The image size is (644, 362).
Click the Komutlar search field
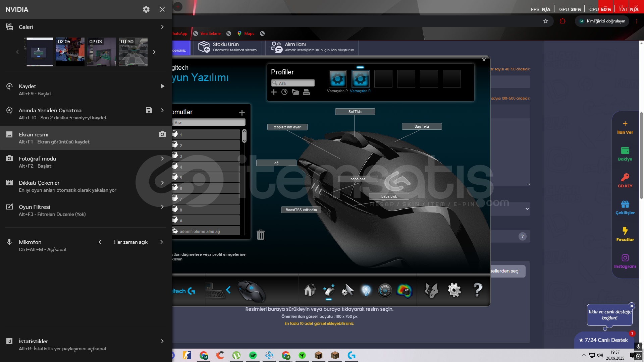(209, 122)
